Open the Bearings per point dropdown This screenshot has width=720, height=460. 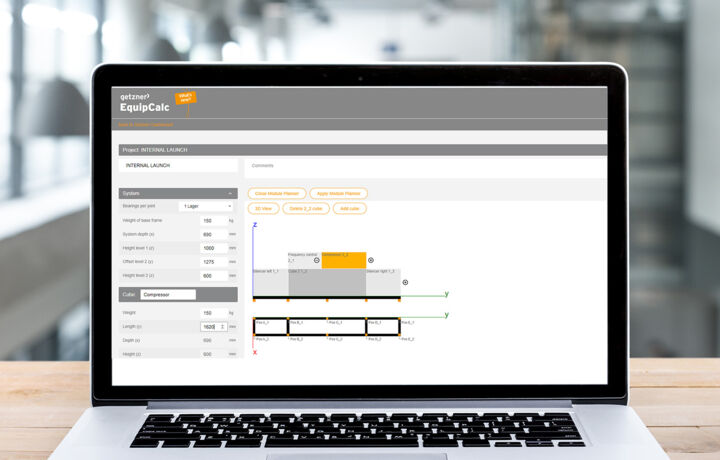click(206, 206)
